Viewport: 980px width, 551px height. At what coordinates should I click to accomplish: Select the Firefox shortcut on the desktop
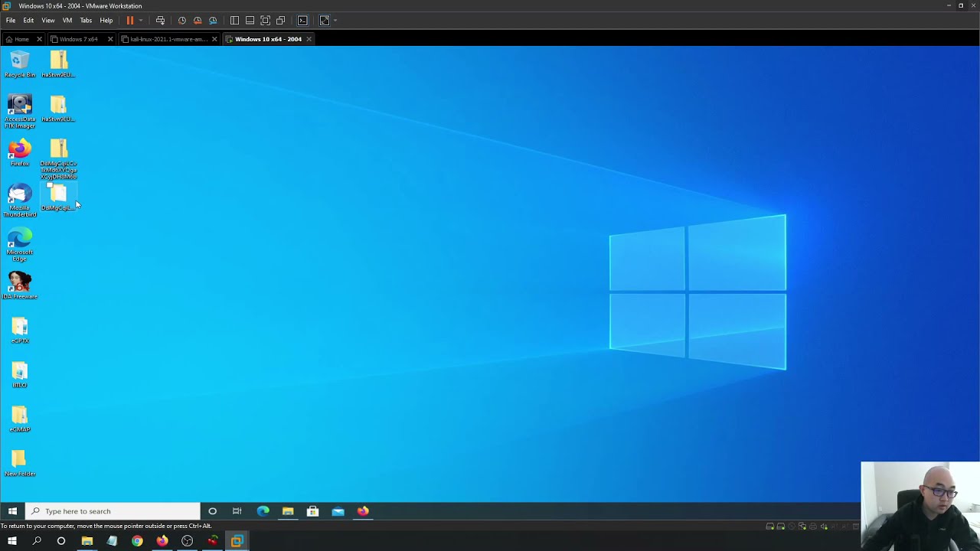click(20, 153)
